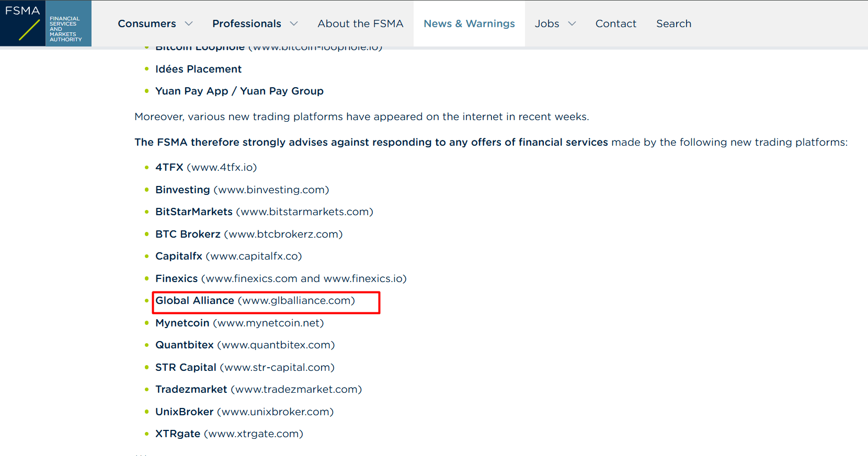This screenshot has width=868, height=456.
Task: Open the Contact page
Action: 616,24
